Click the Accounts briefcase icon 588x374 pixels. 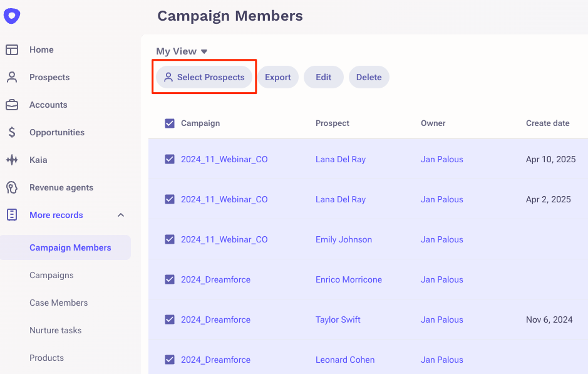12,105
